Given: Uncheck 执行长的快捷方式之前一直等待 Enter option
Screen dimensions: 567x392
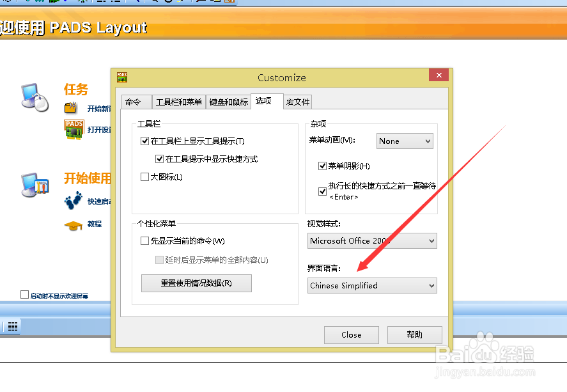Looking at the screenshot, I should [x=323, y=191].
